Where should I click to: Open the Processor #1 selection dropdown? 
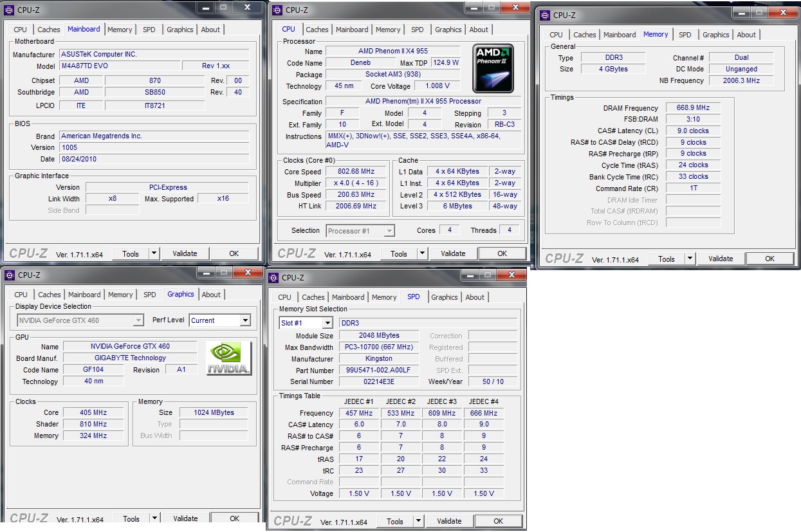(389, 230)
